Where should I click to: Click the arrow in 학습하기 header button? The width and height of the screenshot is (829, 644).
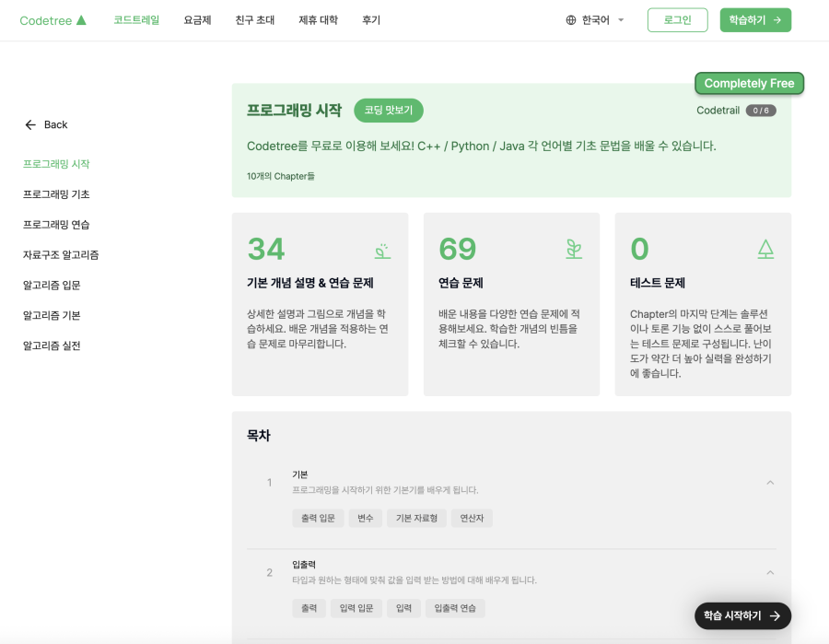point(777,20)
